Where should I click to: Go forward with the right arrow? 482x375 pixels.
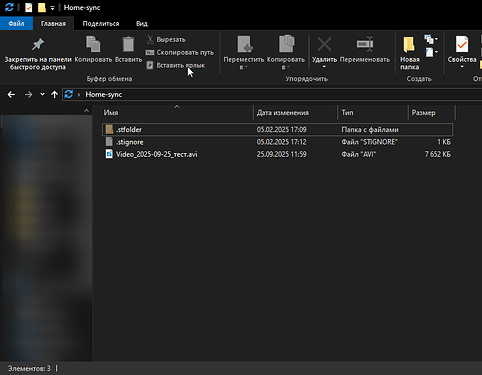click(x=29, y=95)
